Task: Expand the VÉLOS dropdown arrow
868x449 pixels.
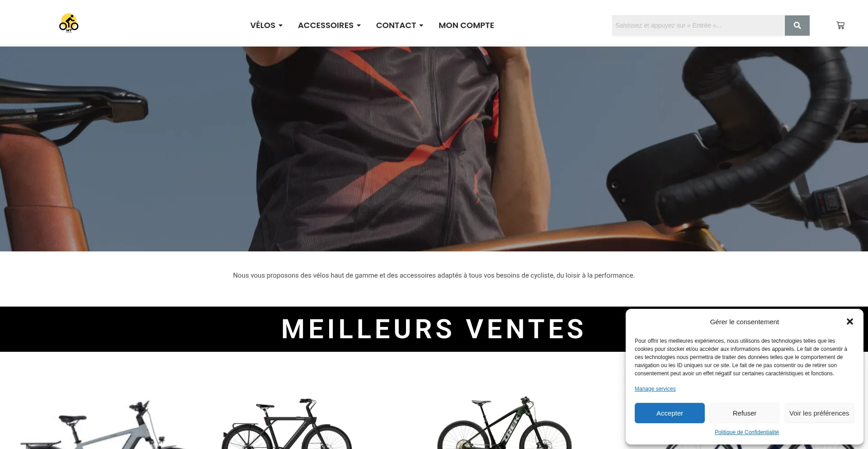Action: coord(281,26)
